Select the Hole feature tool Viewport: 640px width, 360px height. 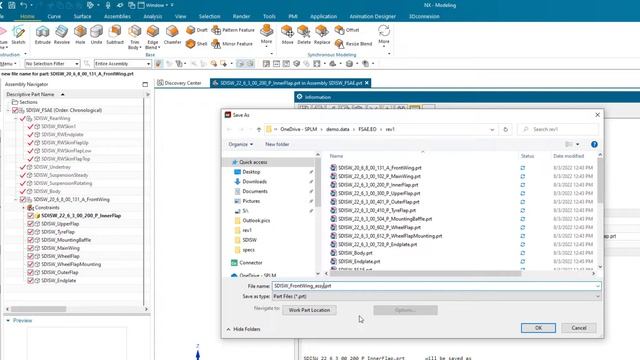tap(80, 35)
